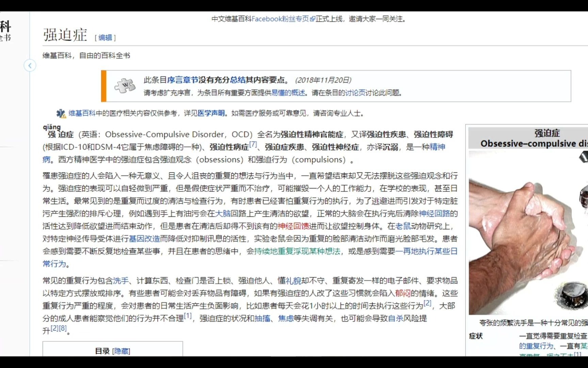This screenshot has height=368, width=588.
Task: Click the date text (2018年11月20日)
Action: (x=323, y=80)
